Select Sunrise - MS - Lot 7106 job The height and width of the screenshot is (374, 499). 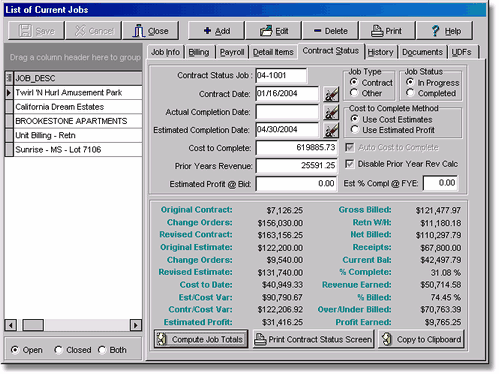[x=78, y=150]
